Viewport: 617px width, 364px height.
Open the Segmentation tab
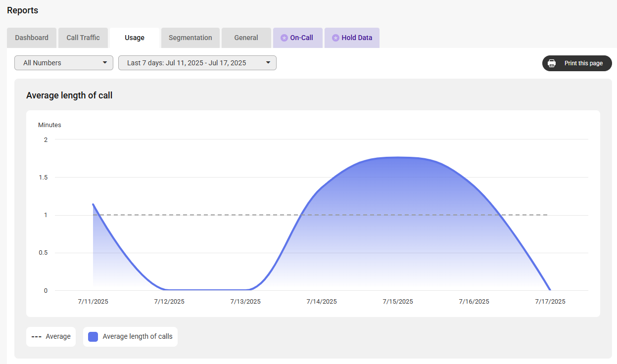tap(190, 38)
